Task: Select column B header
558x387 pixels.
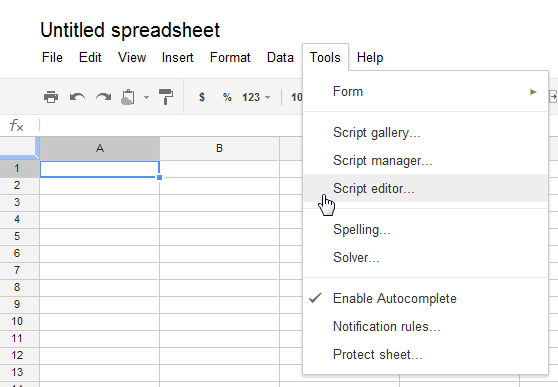Action: coord(219,148)
